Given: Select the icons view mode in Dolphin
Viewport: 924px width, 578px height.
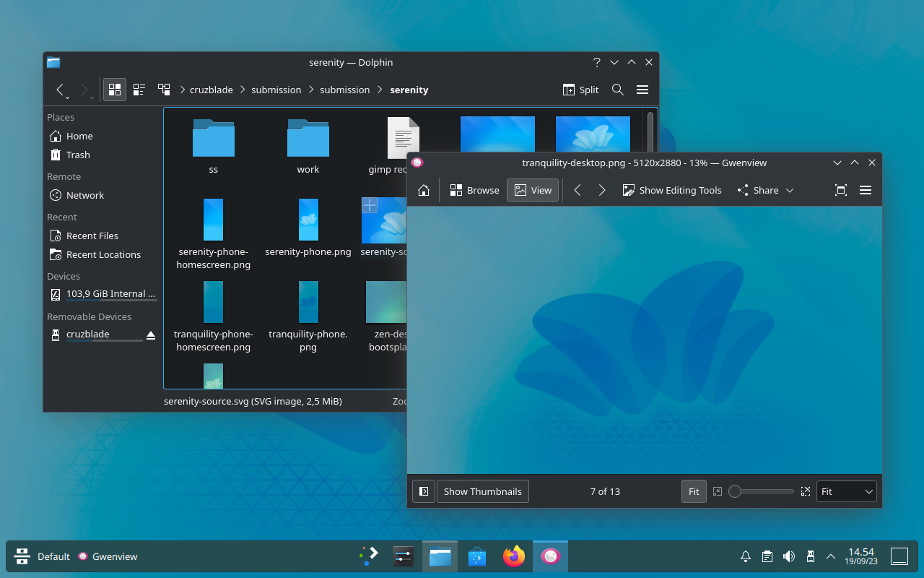Looking at the screenshot, I should 114,90.
